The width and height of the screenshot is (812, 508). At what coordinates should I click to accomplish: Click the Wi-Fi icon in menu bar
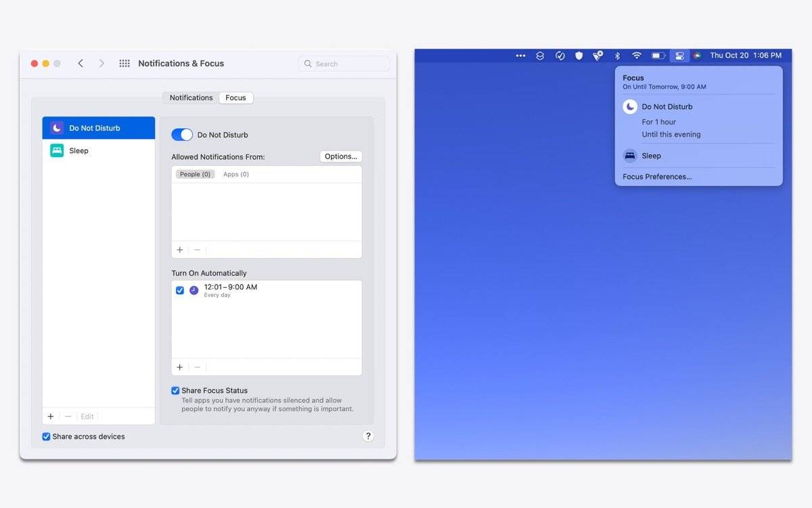(637, 56)
